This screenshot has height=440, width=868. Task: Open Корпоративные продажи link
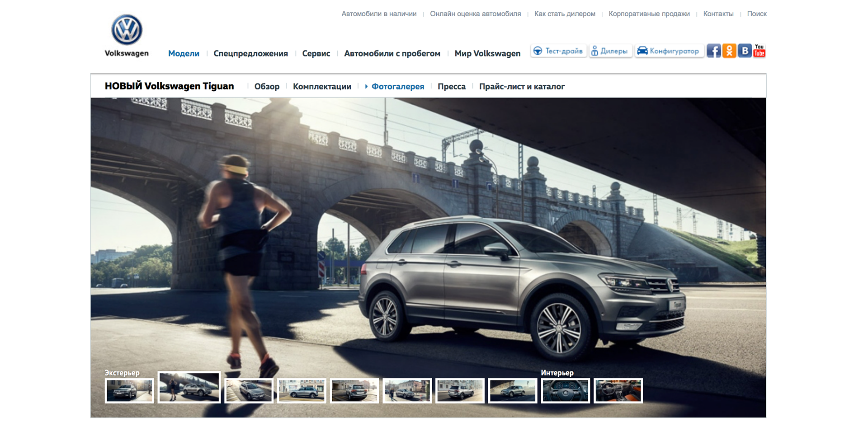click(x=649, y=14)
